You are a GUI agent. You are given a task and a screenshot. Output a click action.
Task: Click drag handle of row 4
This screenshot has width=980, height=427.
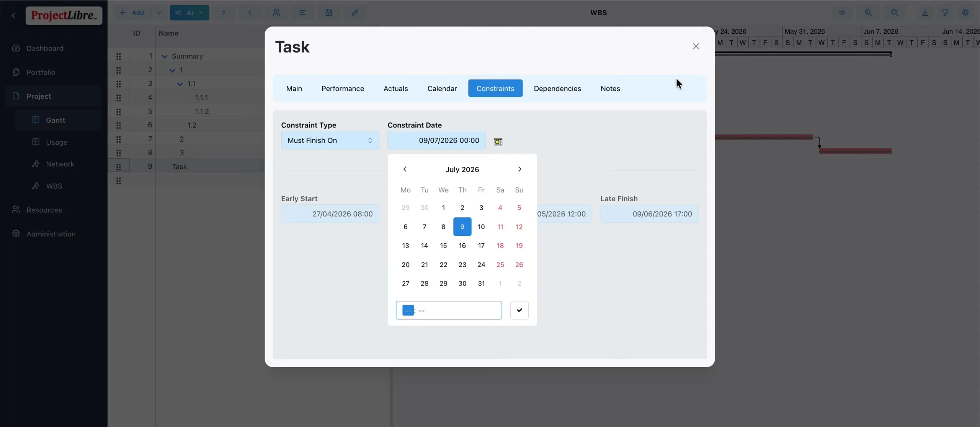point(119,98)
